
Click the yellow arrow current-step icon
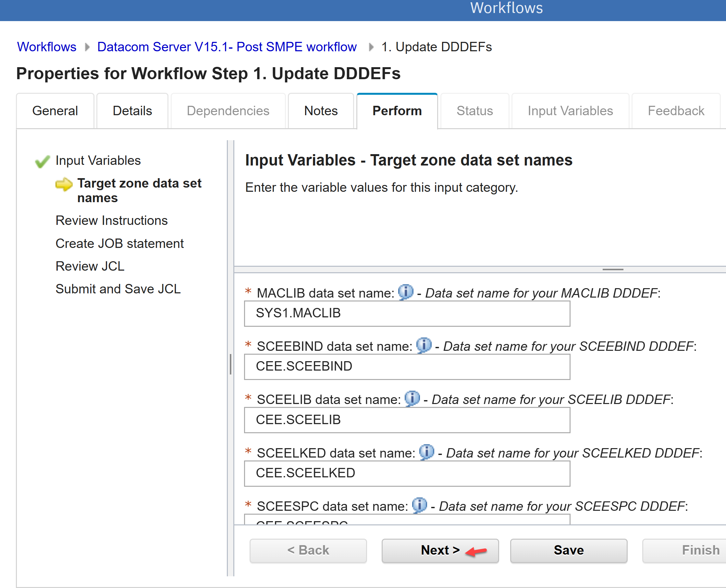click(64, 184)
